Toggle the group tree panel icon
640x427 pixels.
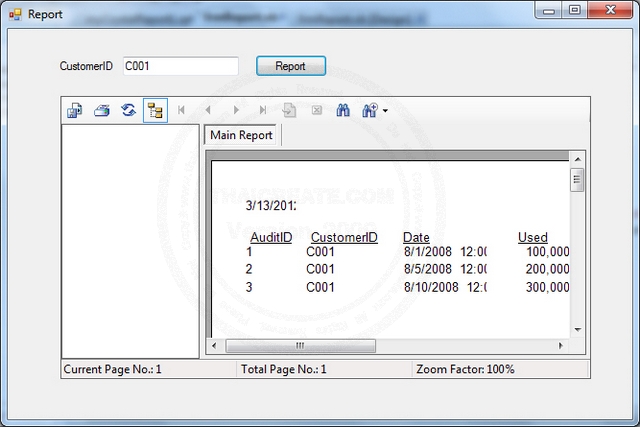(x=155, y=111)
